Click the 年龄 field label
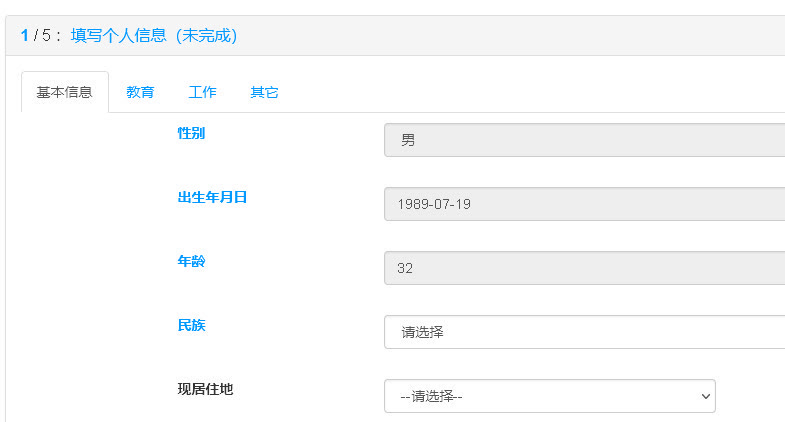 191,261
